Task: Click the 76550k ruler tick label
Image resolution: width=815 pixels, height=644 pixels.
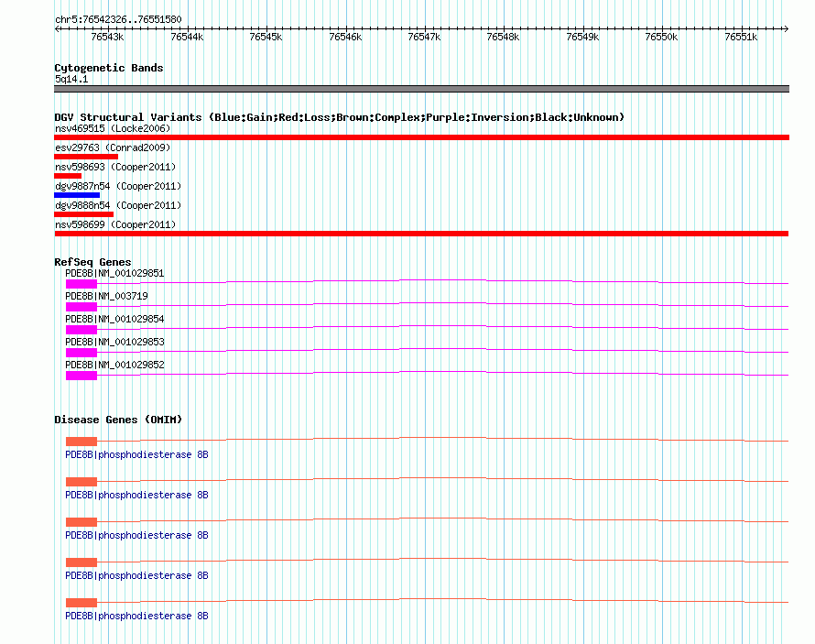Action: [661, 37]
